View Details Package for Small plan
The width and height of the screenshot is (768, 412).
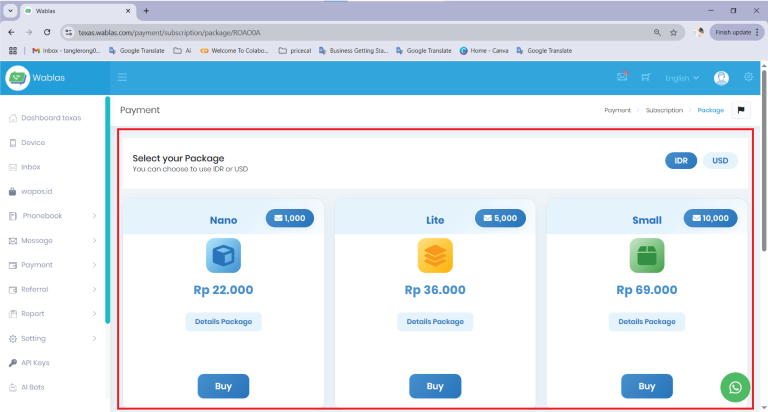(647, 321)
